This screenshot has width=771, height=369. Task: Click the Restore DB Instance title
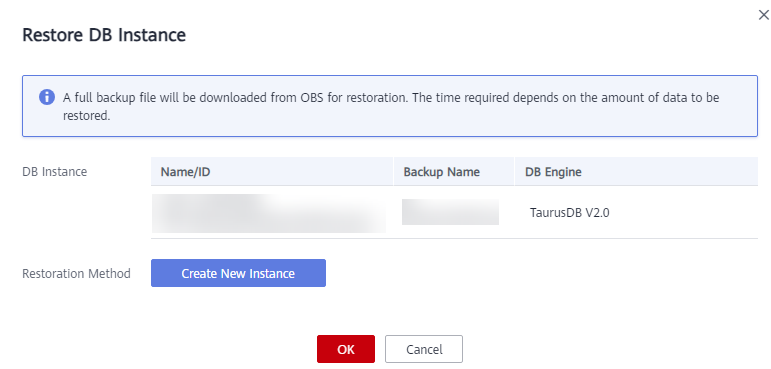click(x=104, y=35)
